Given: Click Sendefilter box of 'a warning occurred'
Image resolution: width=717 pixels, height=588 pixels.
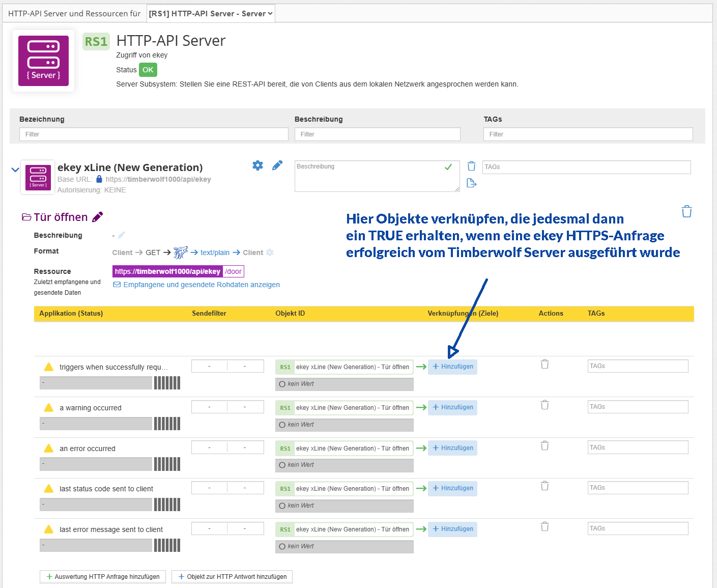Looking at the screenshot, I should coord(227,407).
